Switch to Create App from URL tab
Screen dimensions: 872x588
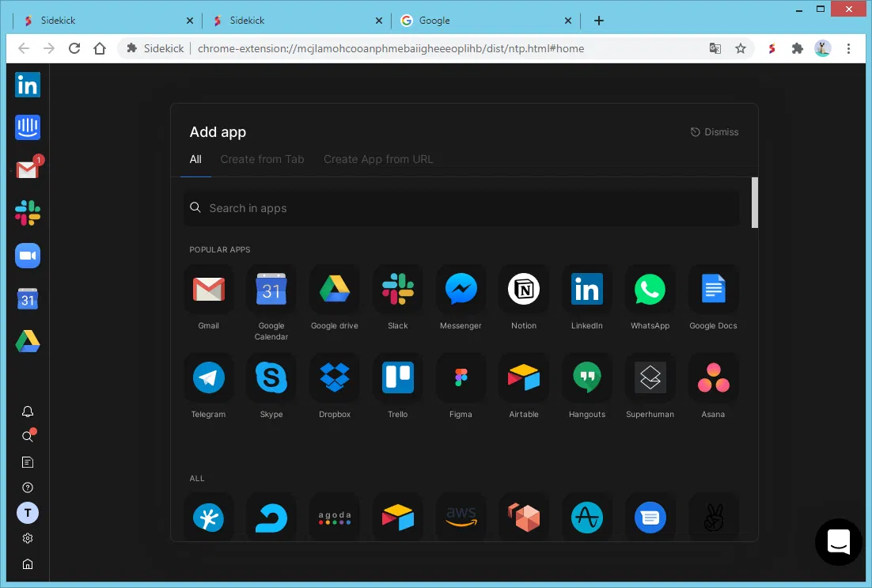click(378, 159)
